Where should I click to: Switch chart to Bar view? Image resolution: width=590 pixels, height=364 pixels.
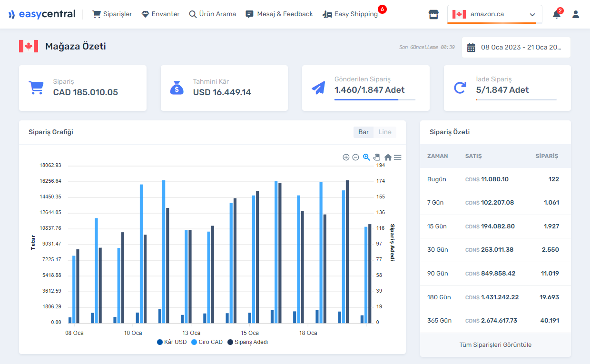[364, 132]
